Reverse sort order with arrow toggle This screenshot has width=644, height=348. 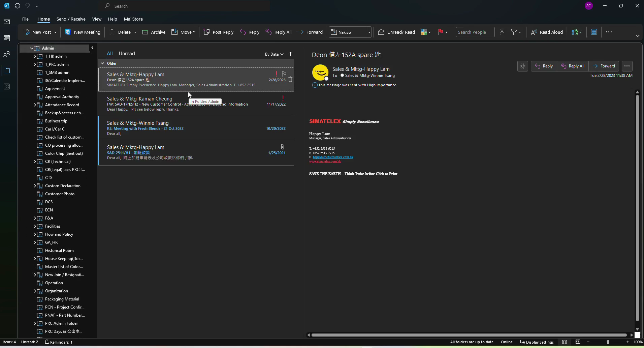tap(291, 54)
